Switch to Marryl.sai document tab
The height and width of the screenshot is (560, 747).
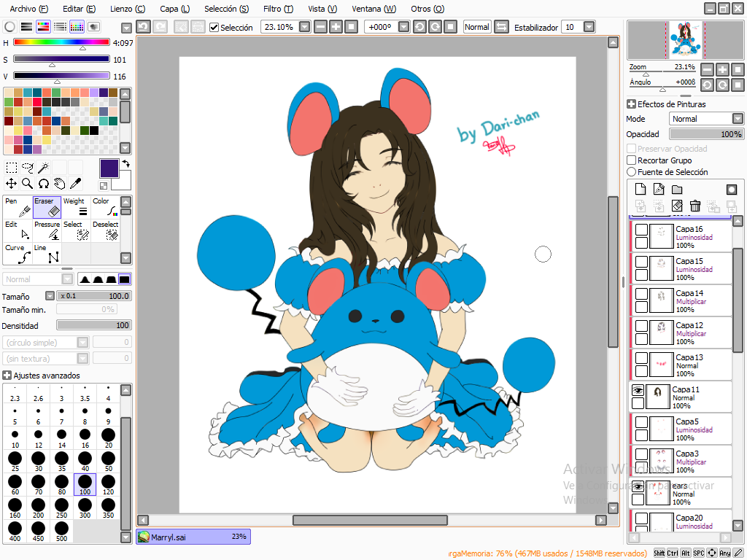point(193,537)
